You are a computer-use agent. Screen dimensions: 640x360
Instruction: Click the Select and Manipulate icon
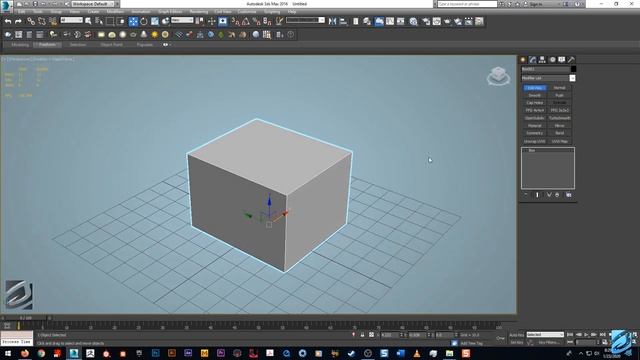pos(211,21)
